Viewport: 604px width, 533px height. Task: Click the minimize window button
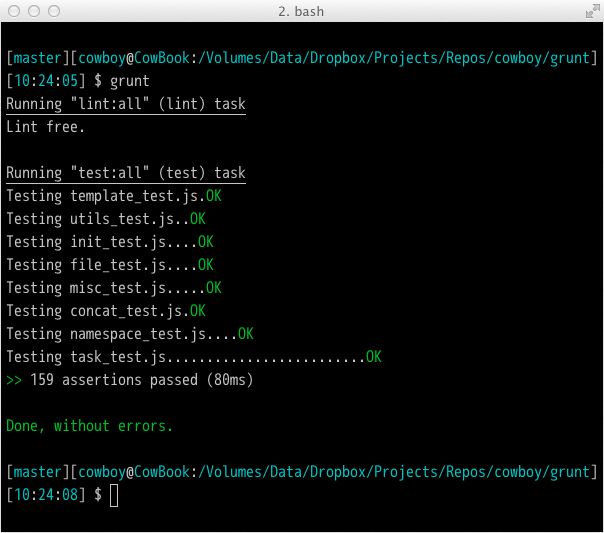[34, 11]
